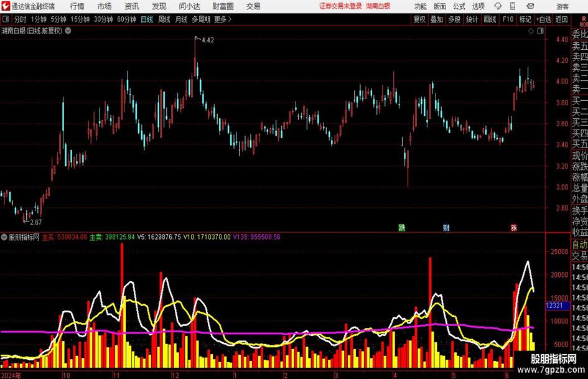This screenshot has width=588, height=379.
Task: Open F10 company info
Action: [508, 19]
